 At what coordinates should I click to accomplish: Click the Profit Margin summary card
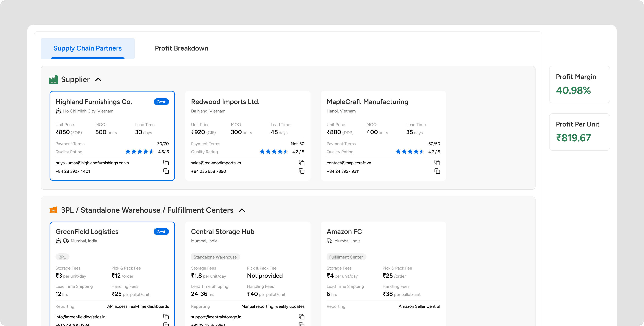click(x=579, y=84)
